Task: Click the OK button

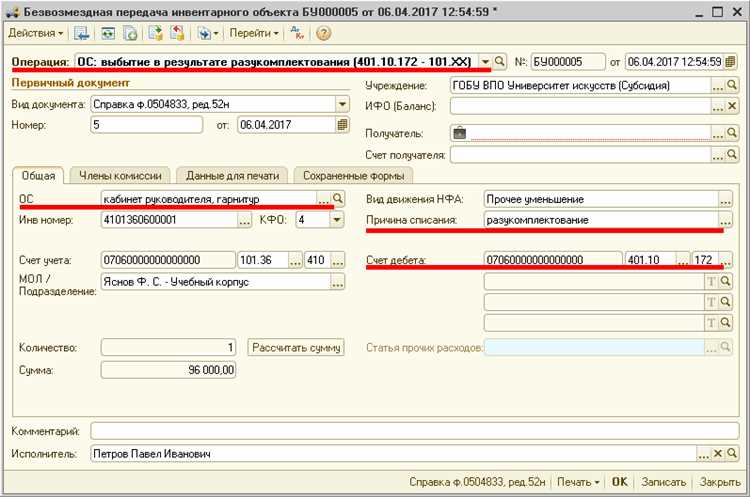Action: 619,482
